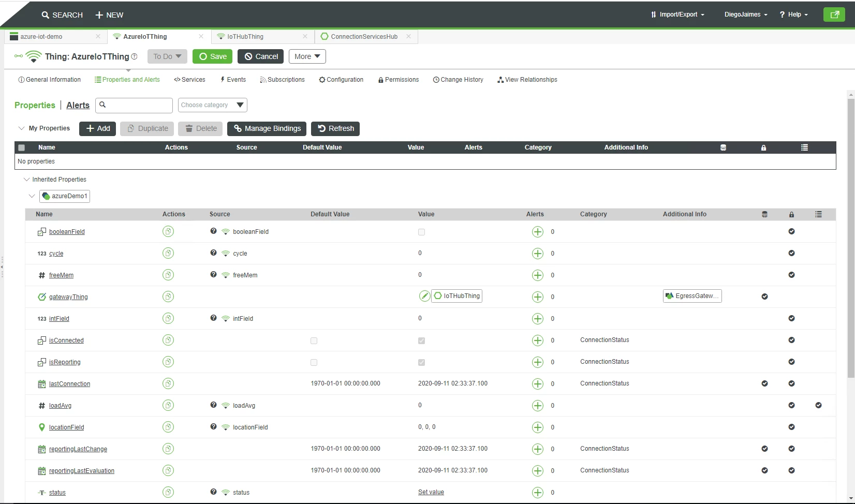855x504 pixels.
Task: Click the Refresh button
Action: coord(335,128)
